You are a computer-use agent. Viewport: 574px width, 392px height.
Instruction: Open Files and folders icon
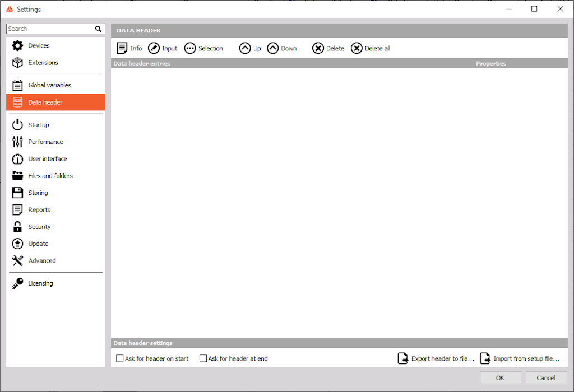click(x=17, y=176)
